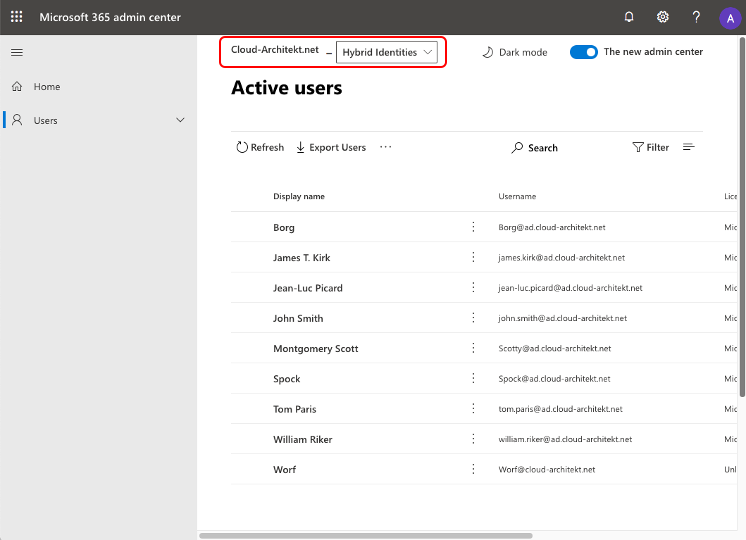Click username john.smith@ad.cloud-architekt.net

click(x=562, y=318)
